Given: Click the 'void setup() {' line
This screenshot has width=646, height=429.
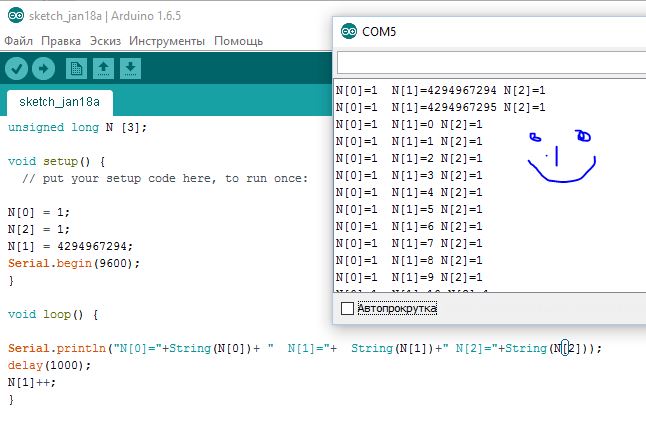Looking at the screenshot, I should point(56,161).
